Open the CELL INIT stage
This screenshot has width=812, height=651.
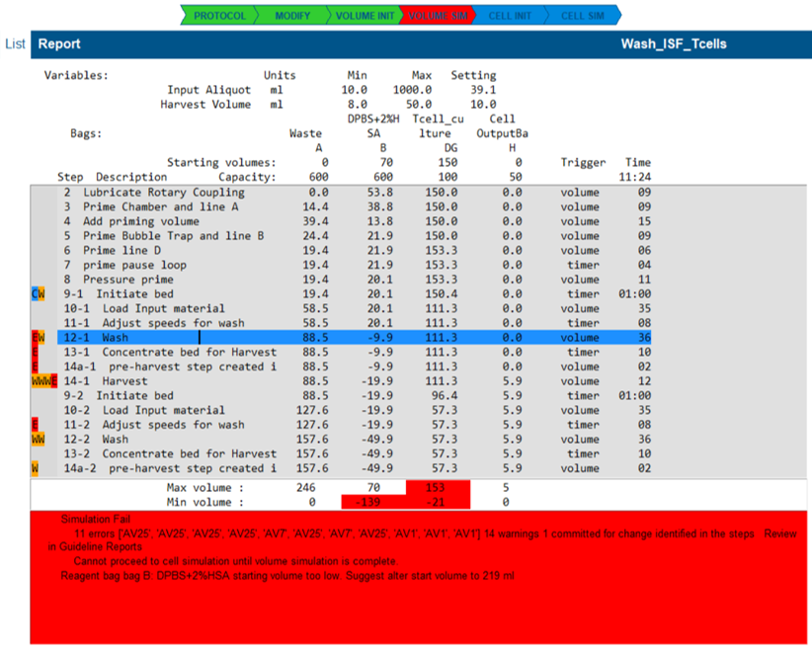point(509,16)
